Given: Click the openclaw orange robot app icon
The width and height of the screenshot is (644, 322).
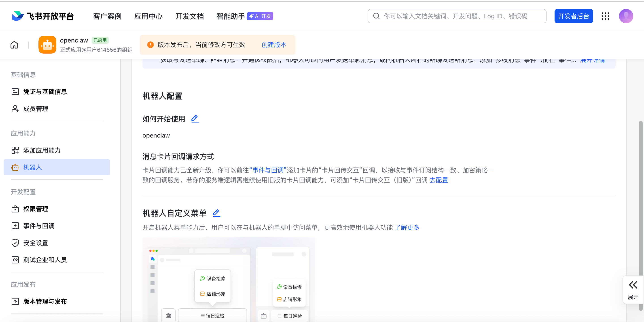Looking at the screenshot, I should (x=47, y=45).
